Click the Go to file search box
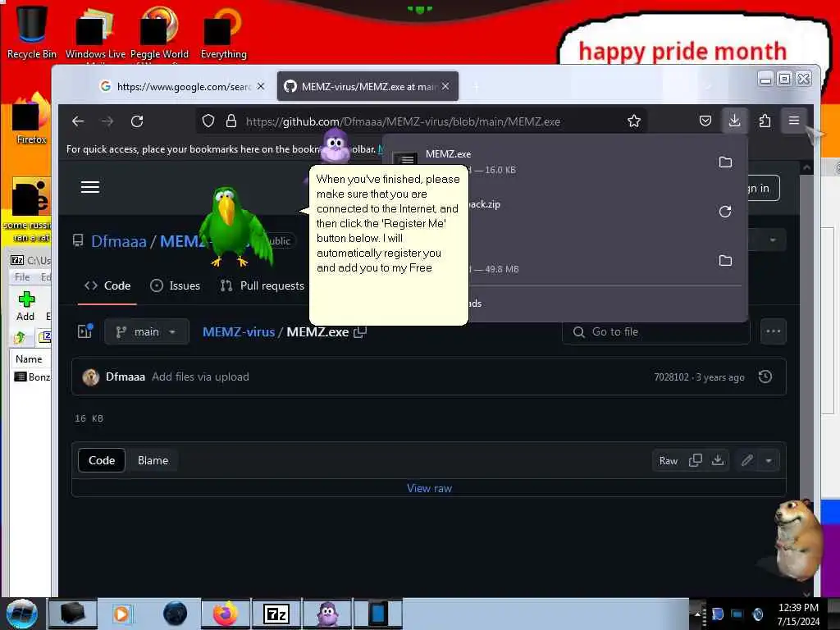840x630 pixels. tap(656, 331)
